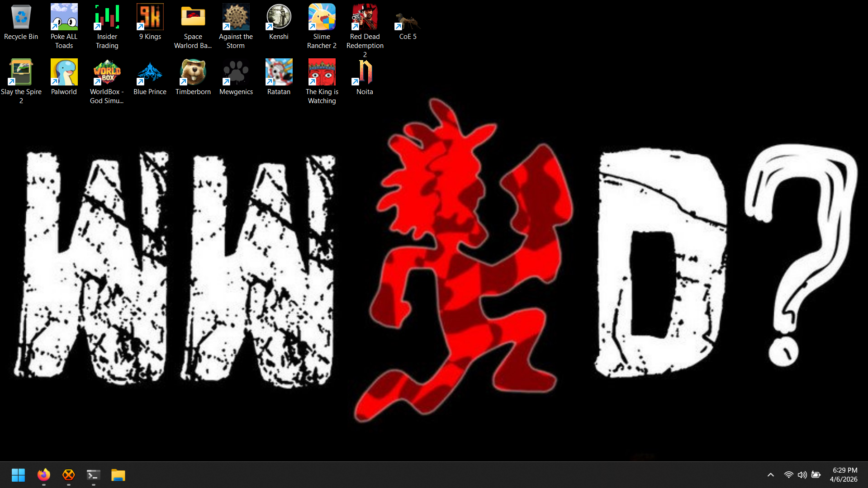Select the Mewgenics paw shortcut
The height and width of the screenshot is (488, 868).
(x=236, y=77)
